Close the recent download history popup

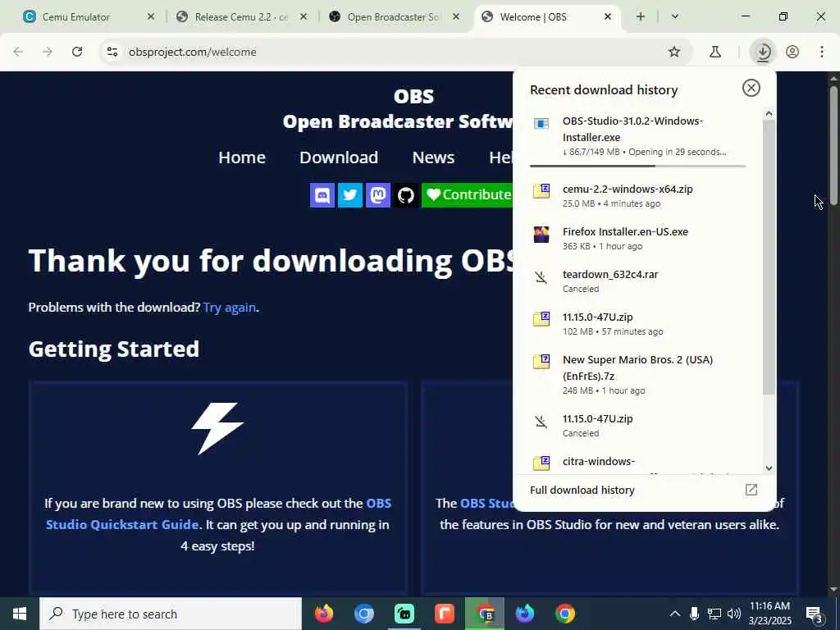(751, 88)
